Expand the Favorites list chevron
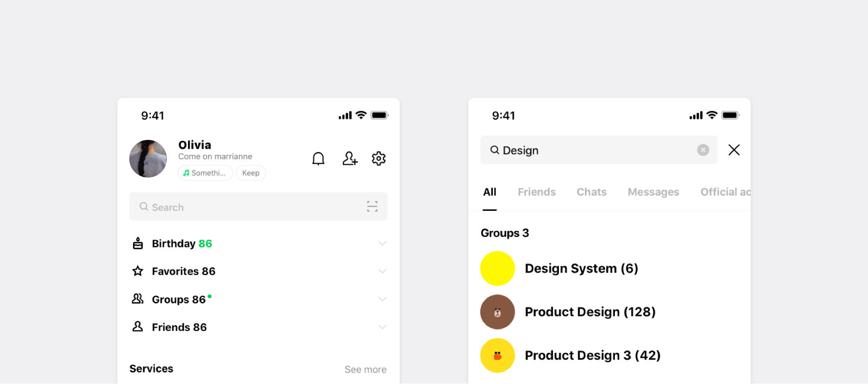 tap(382, 271)
